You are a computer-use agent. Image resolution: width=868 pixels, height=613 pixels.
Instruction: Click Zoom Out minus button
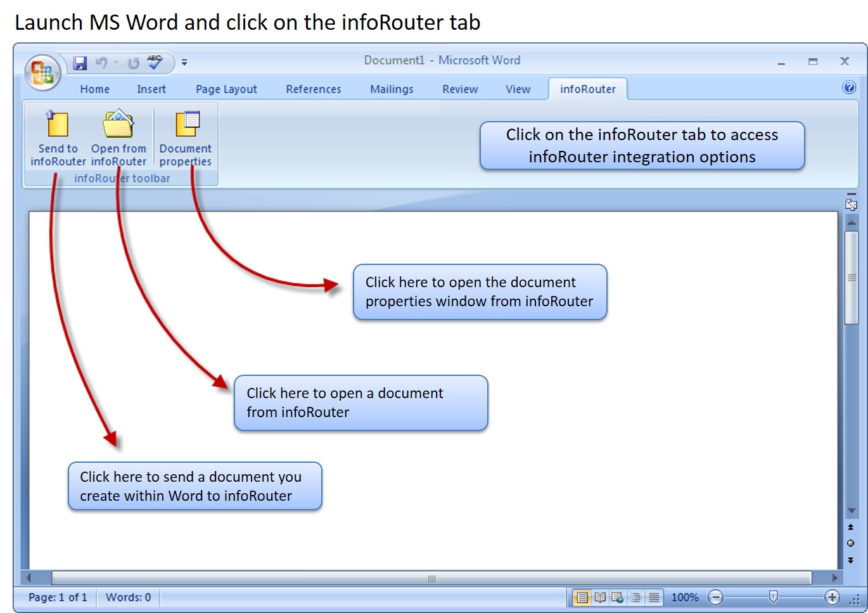pos(715,597)
